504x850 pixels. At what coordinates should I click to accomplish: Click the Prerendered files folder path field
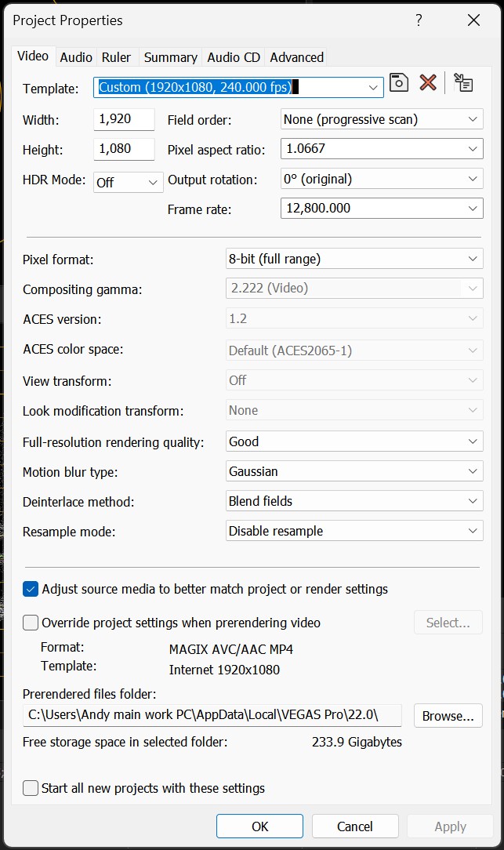coord(212,715)
